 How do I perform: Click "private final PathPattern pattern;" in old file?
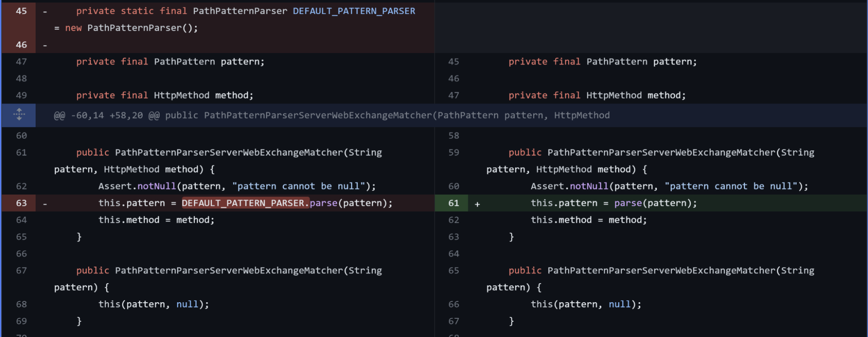point(170,62)
